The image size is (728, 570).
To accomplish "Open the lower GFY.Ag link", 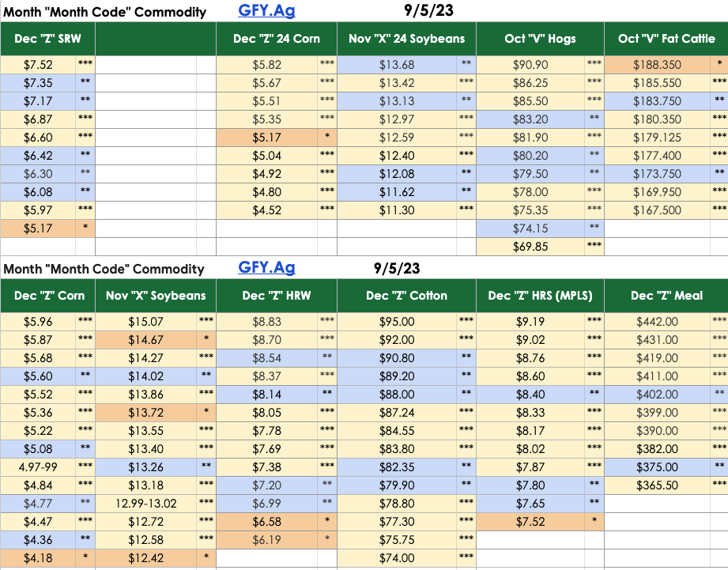I will [x=266, y=267].
